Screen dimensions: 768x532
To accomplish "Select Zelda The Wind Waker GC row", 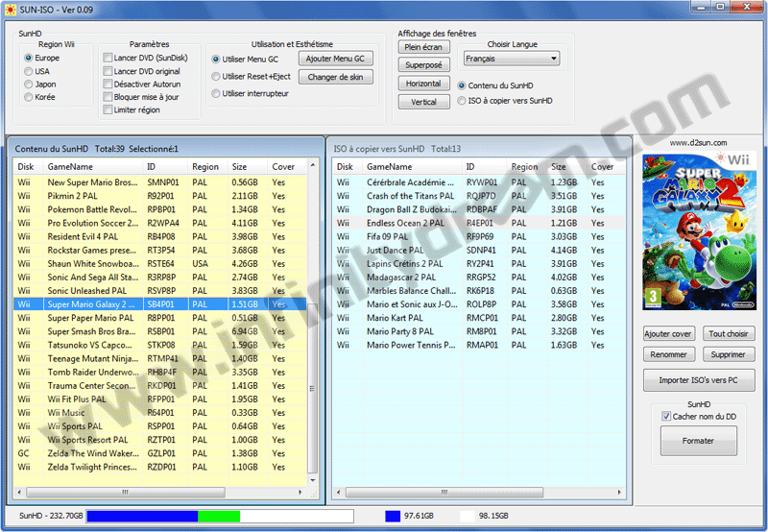I will point(160,453).
